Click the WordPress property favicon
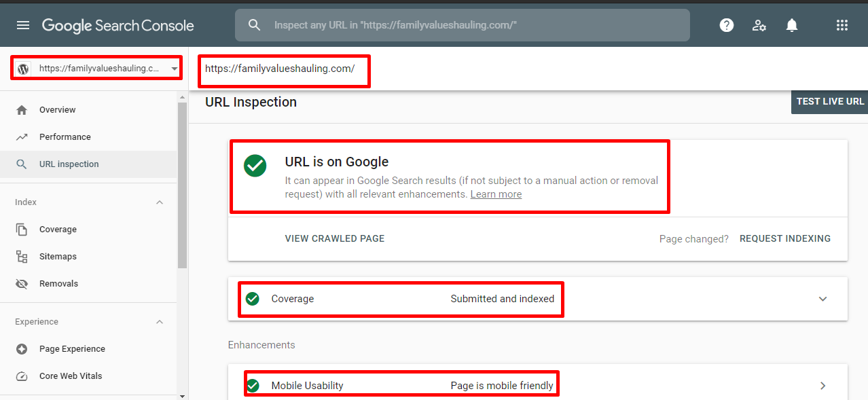Image resolution: width=868 pixels, height=400 pixels. coord(24,69)
